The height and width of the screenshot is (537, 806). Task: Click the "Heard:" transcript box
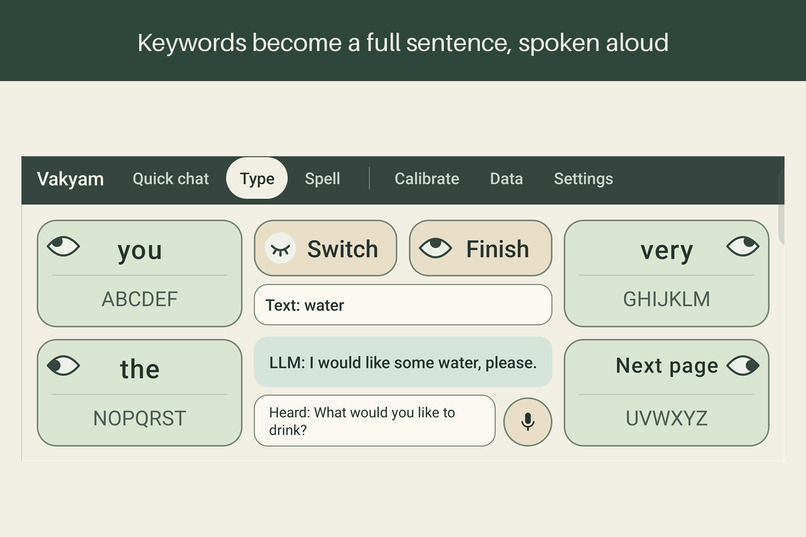375,421
